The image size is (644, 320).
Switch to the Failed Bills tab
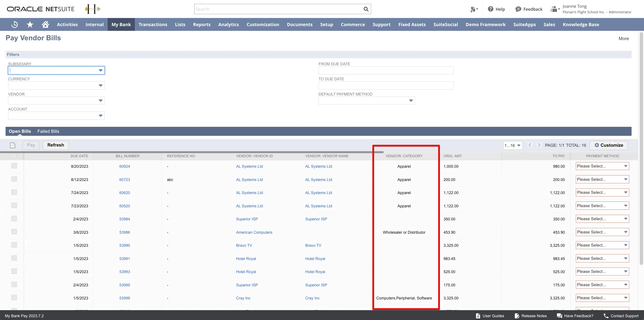point(48,131)
